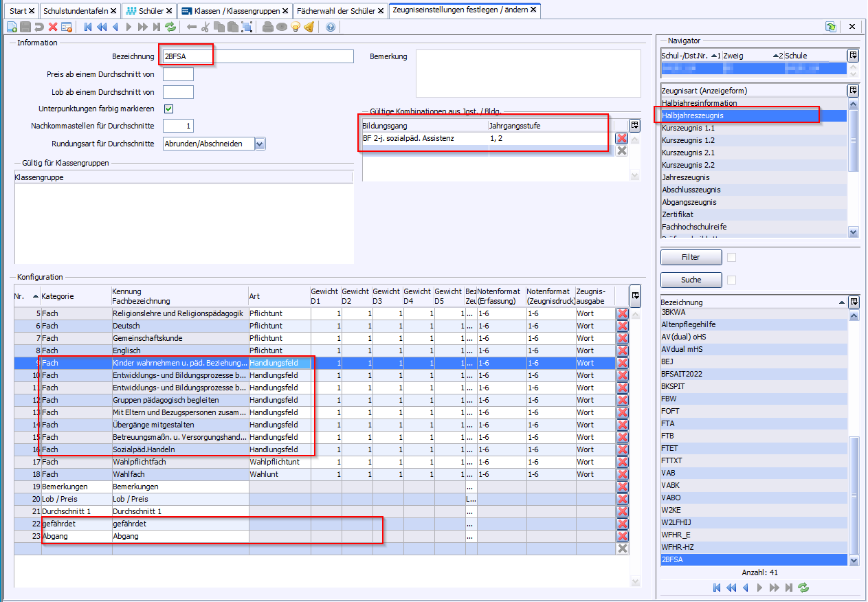
Task: Click the Bezeichnung text field
Action: pyautogui.click(x=258, y=56)
